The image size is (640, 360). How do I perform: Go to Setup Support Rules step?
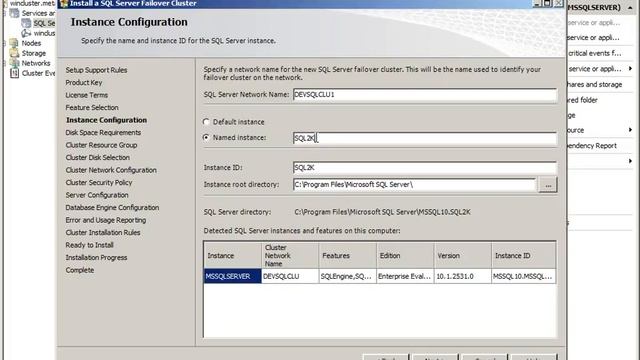point(96,70)
